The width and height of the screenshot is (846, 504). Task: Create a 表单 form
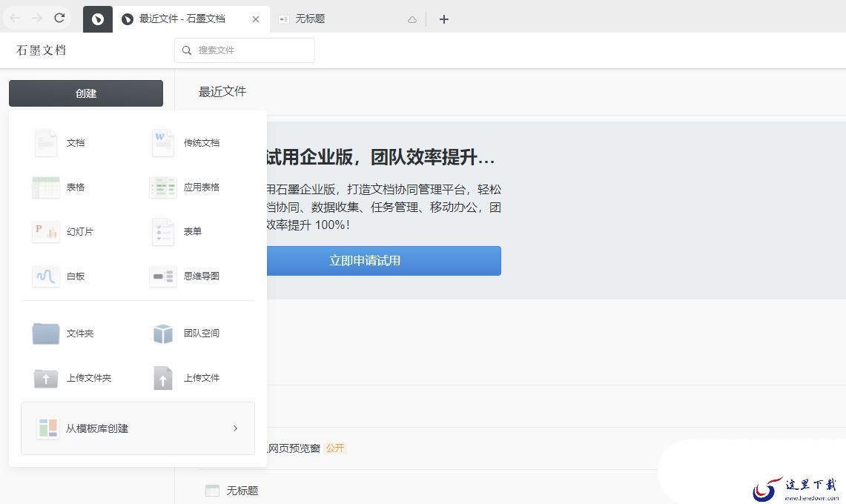tap(176, 231)
